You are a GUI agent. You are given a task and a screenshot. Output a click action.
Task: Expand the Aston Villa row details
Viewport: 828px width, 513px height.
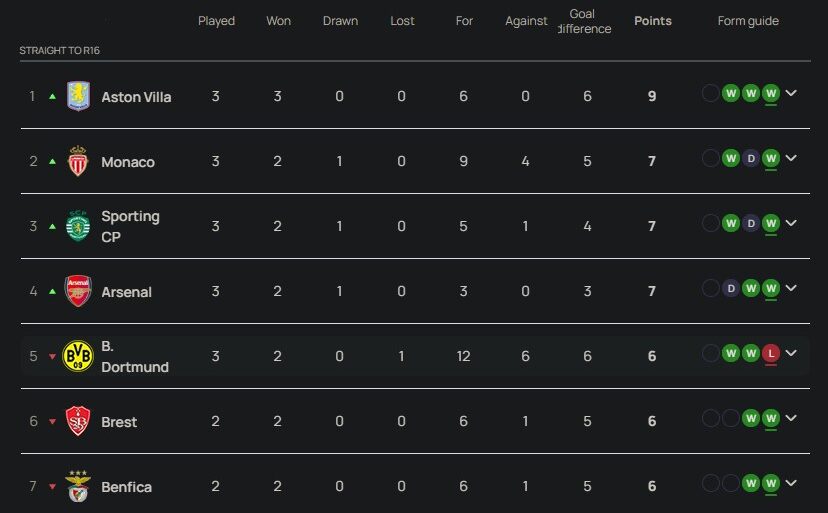pyautogui.click(x=791, y=94)
